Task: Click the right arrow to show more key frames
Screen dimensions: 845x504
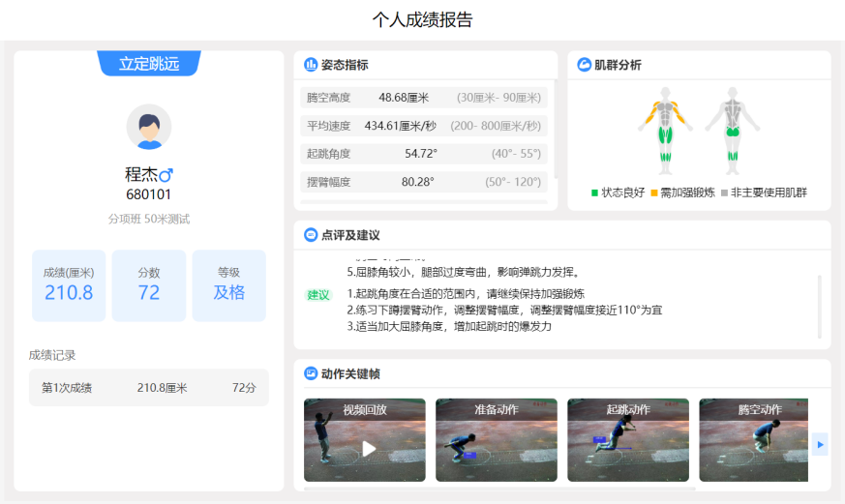Action: [x=821, y=444]
